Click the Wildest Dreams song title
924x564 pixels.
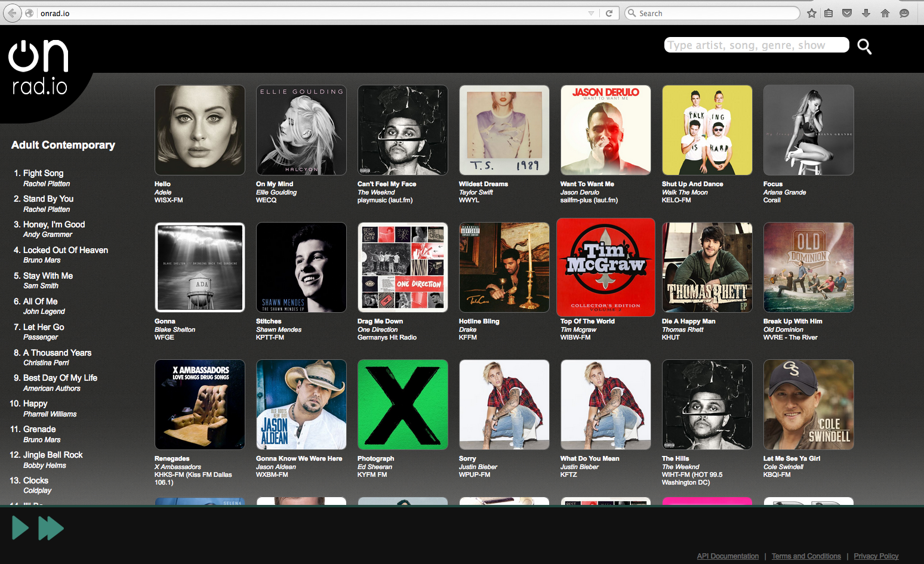(483, 184)
